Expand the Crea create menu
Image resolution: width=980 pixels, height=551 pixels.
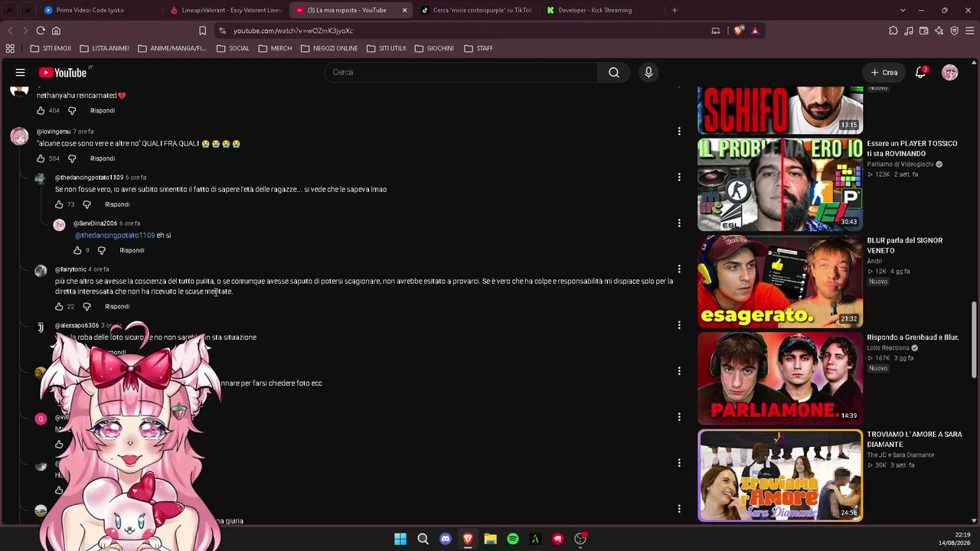pos(884,73)
